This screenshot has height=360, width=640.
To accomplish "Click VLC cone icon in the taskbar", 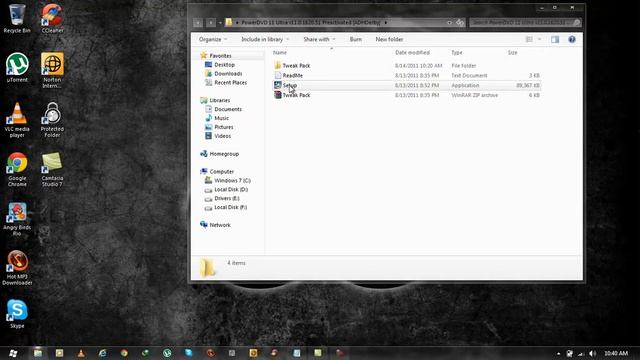I will (x=81, y=353).
